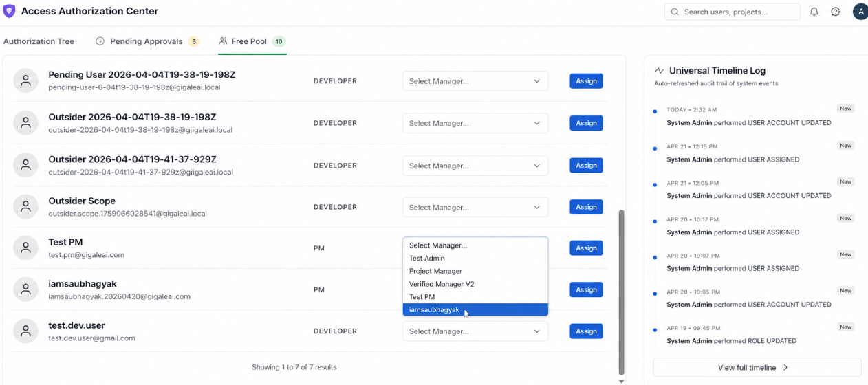Open manager dropdown for Outsider Scope row
This screenshot has width=868, height=385.
pos(475,207)
